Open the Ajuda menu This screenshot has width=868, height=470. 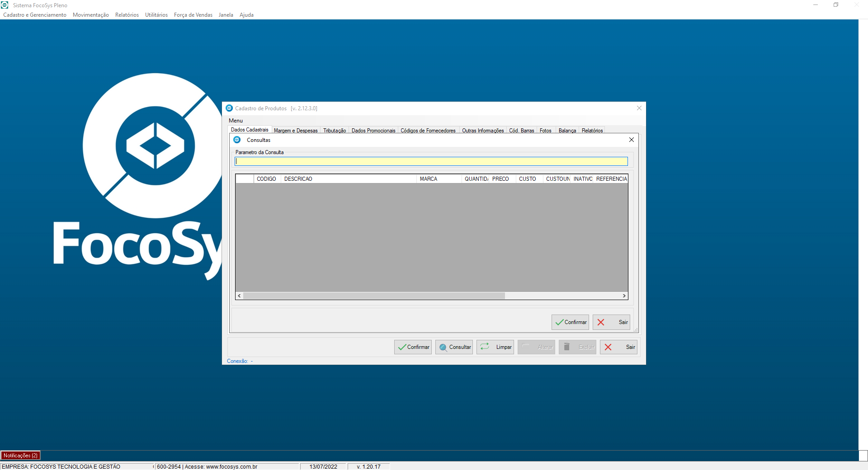(x=246, y=15)
